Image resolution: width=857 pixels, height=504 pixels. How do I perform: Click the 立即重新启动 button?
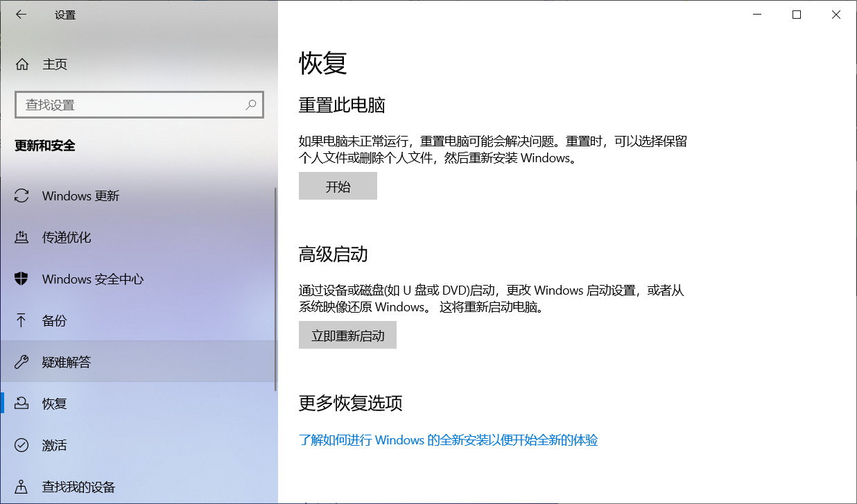(347, 334)
